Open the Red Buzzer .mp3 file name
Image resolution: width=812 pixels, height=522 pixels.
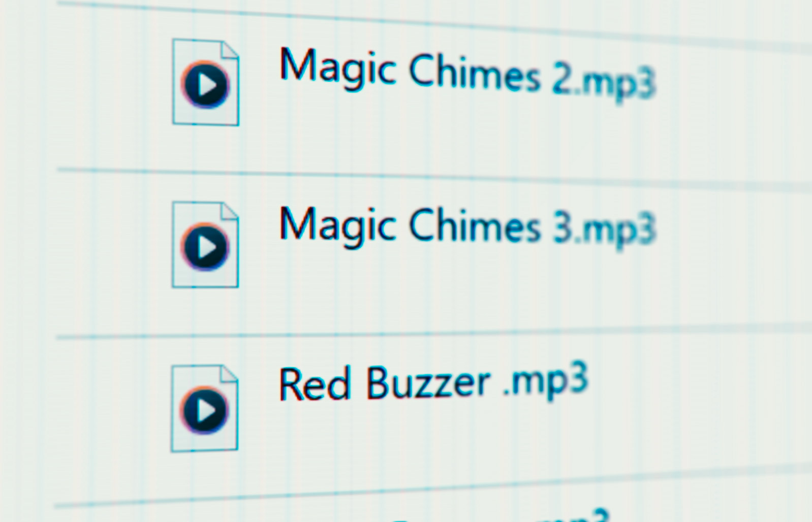[433, 382]
